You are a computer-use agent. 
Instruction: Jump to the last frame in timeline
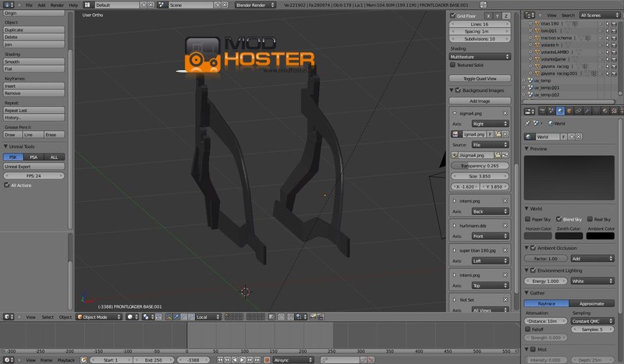coord(257,360)
